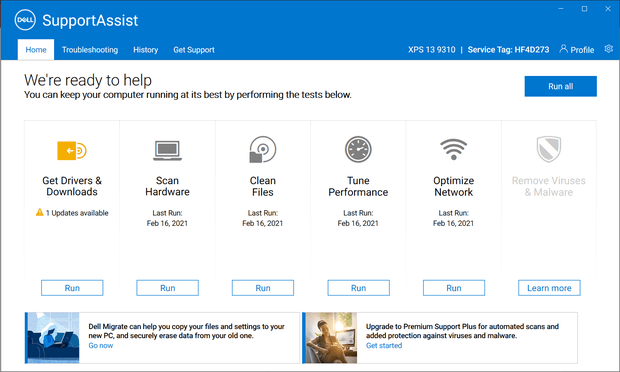Click the Run all button

point(561,86)
